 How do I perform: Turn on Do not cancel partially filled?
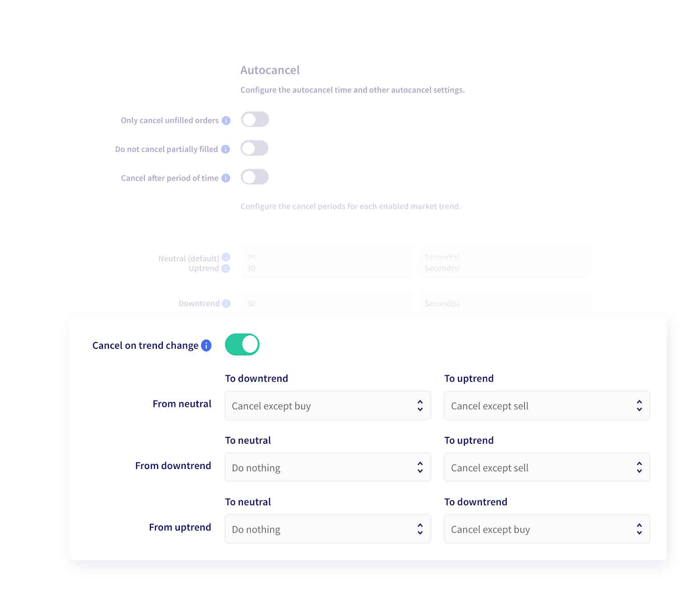tap(255, 148)
